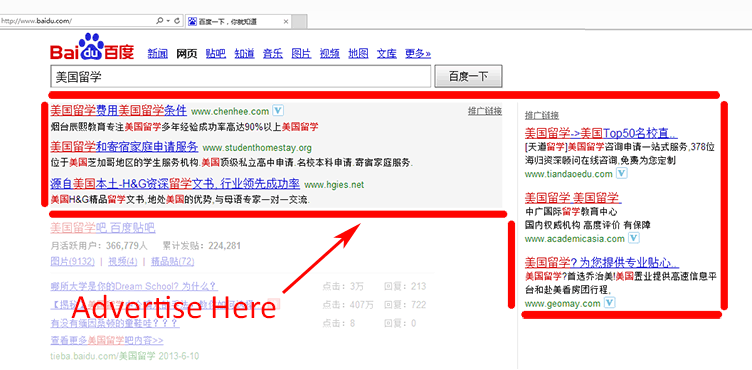
Task: Open the 图片 navigation link
Action: tap(301, 53)
